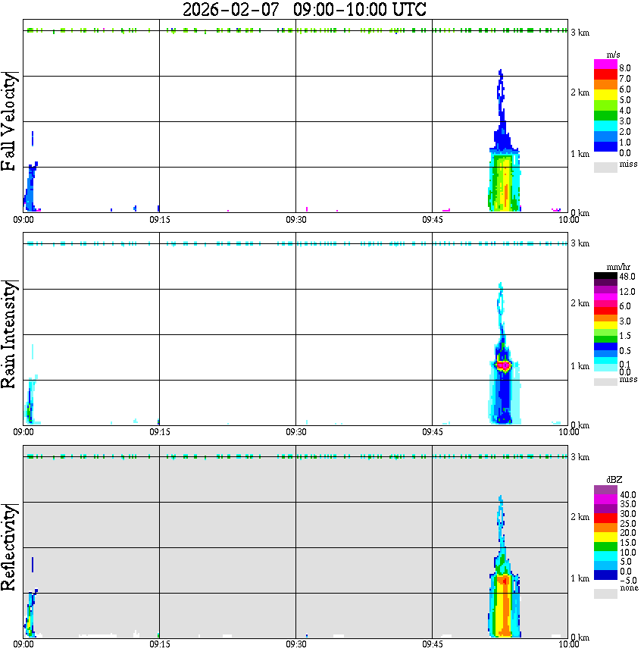This screenshot has height=658, width=644.
Task: Pick the yellow swatch in the mm/hr legend
Action: [605, 325]
